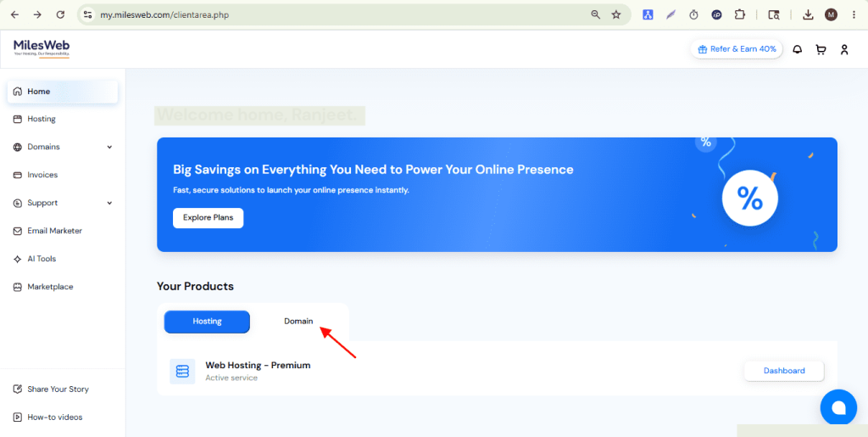Go back with browser back arrow
Screen dimensions: 868x437
click(x=14, y=15)
